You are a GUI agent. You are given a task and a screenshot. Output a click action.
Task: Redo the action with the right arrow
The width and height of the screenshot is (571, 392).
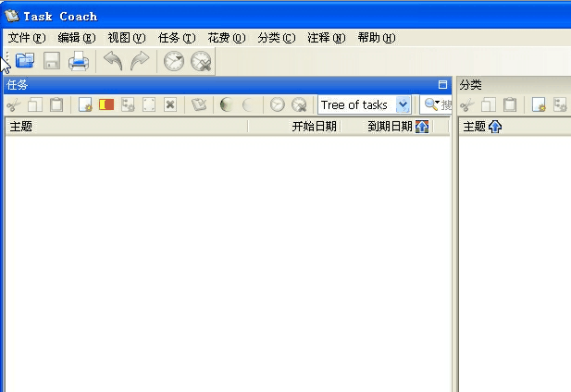pos(140,61)
